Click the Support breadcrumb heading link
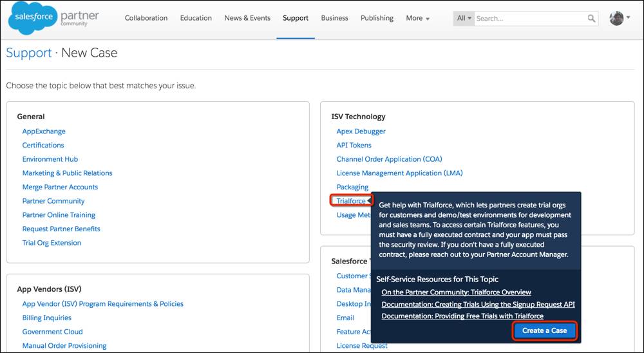 [29, 53]
